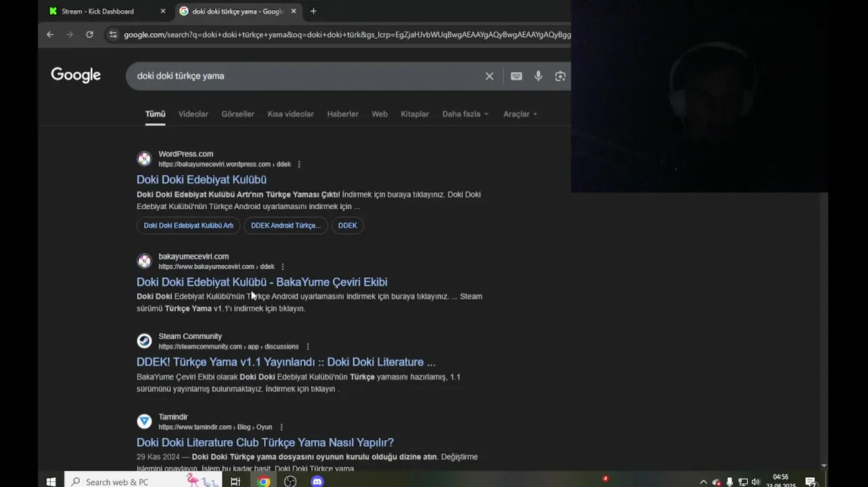
Task: Close the Stream - Kick Dashboard tab
Action: click(x=162, y=11)
